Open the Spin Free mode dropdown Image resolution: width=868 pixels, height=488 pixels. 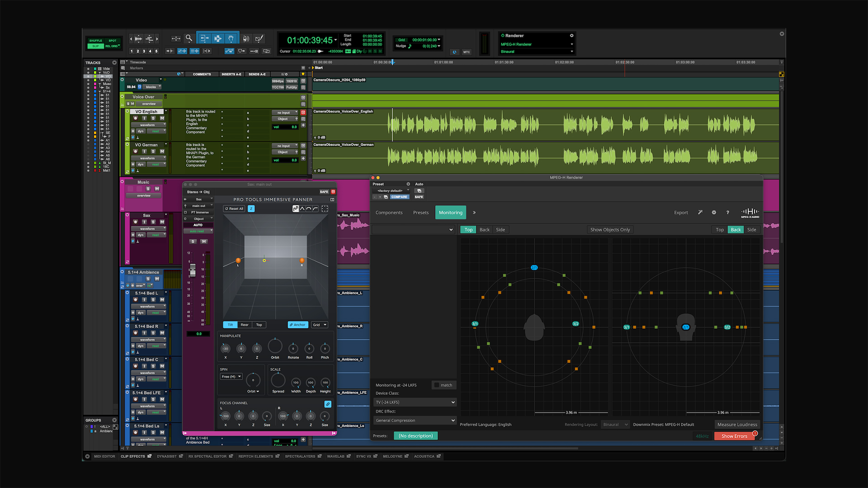click(231, 377)
